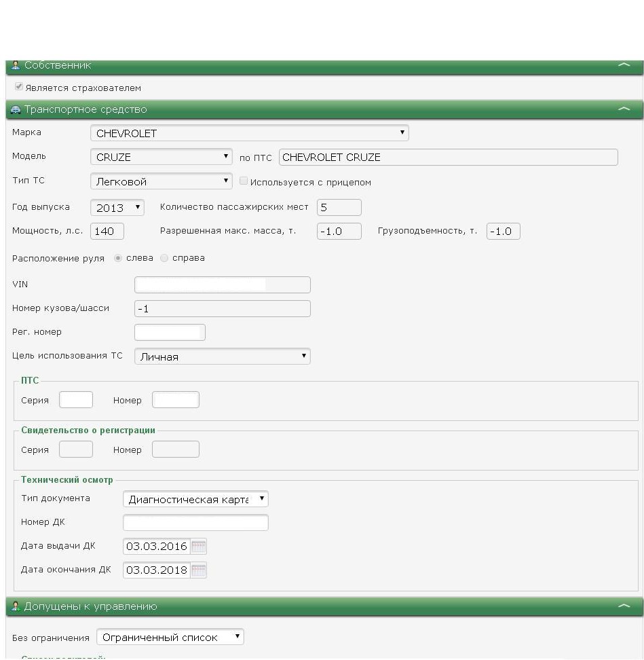Click the Свидетельство о регистрации Номер field
Screen dimensions: 644x660
pyautogui.click(x=176, y=450)
